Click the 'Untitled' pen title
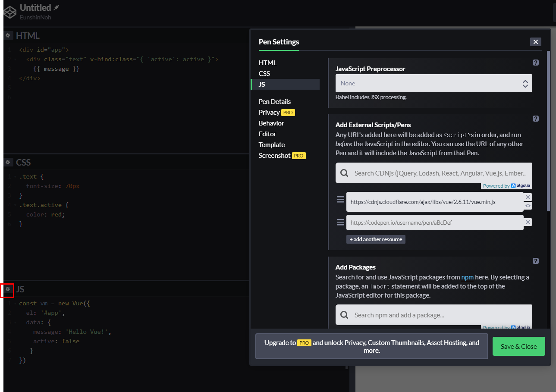Viewport: 556px width, 392px height. point(35,7)
